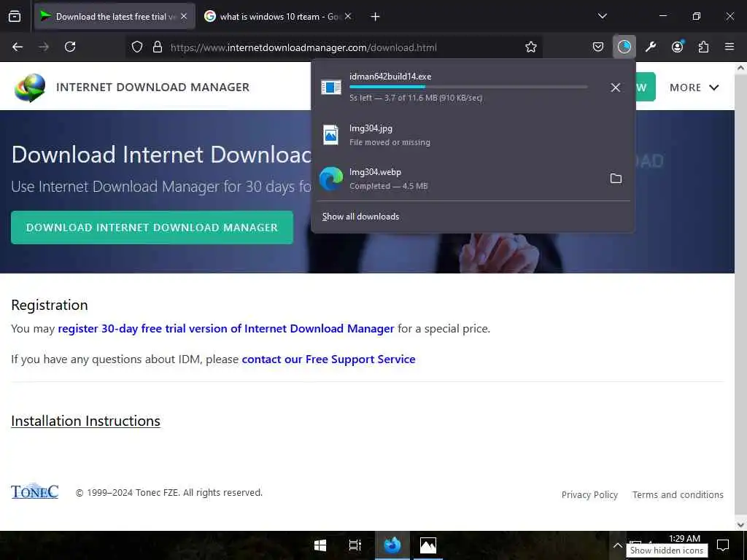Image resolution: width=747 pixels, height=560 pixels.
Task: Expand the MORE navigation menu
Action: pos(694,87)
